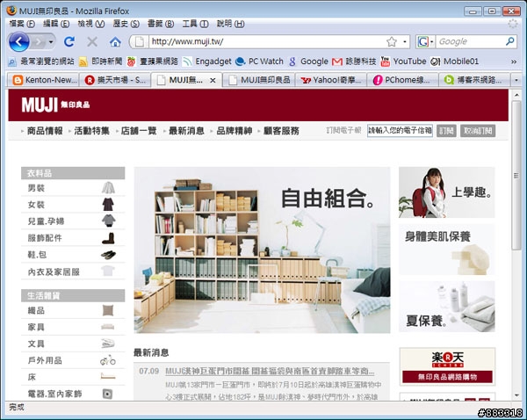This screenshot has width=527, height=420.
Task: Close the active MUJI tab
Action: tap(213, 80)
